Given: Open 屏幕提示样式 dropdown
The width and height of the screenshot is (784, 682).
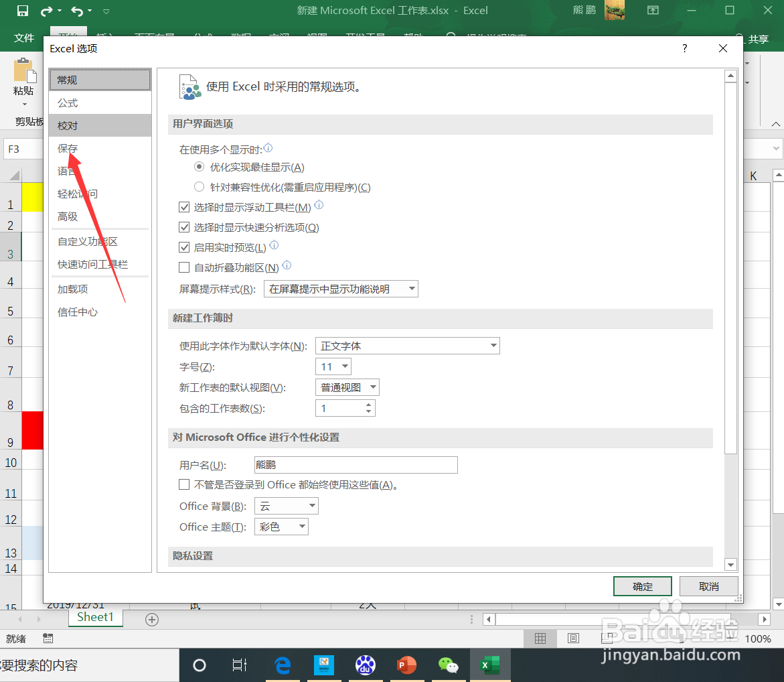Looking at the screenshot, I should pyautogui.click(x=341, y=289).
